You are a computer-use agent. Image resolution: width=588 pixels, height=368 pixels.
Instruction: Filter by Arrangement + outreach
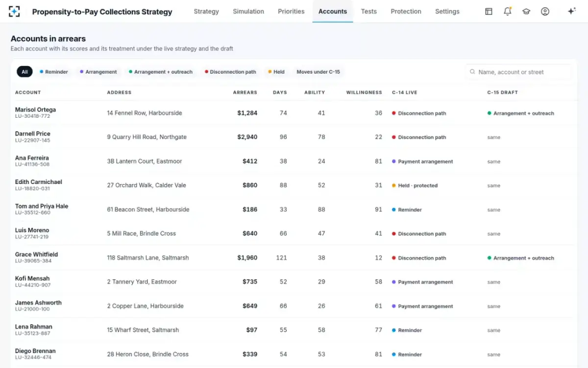coord(161,72)
